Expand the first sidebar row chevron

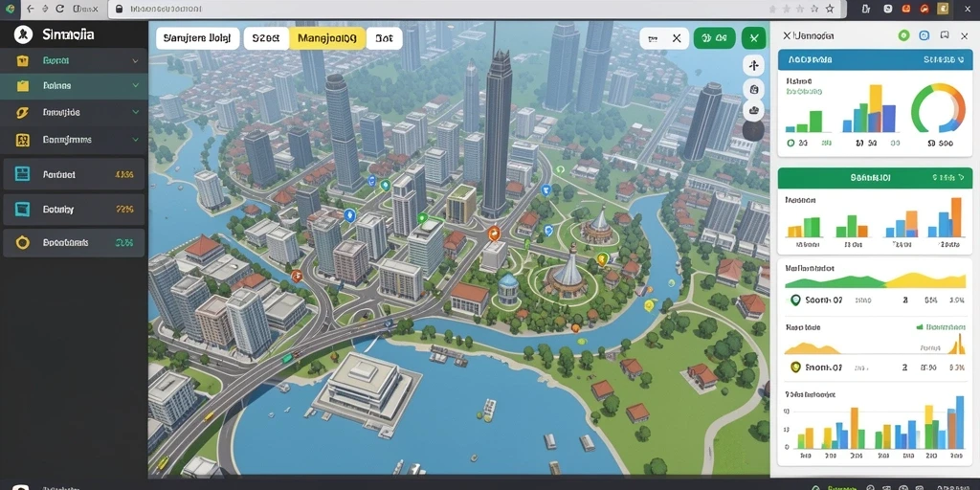click(x=135, y=61)
